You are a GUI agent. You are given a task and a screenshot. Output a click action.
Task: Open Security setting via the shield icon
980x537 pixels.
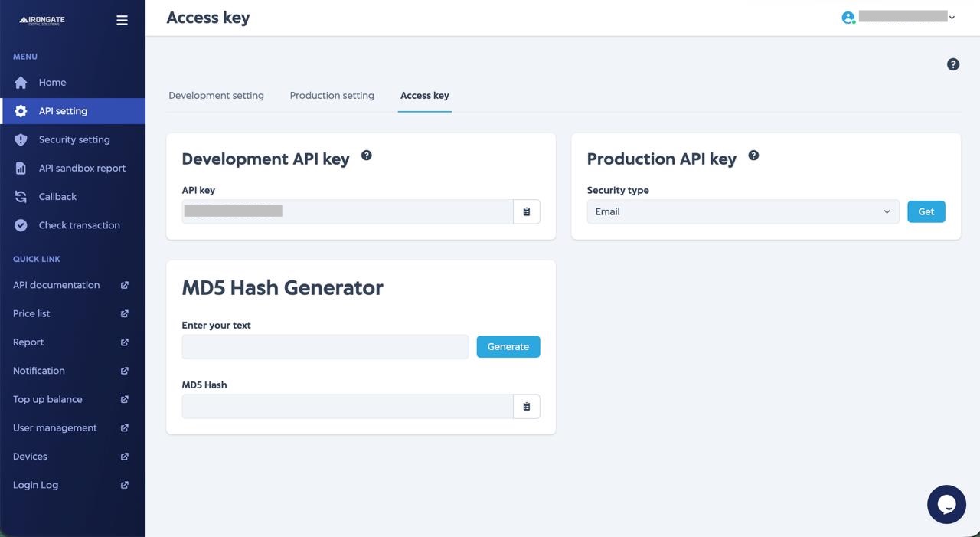pyautogui.click(x=21, y=139)
